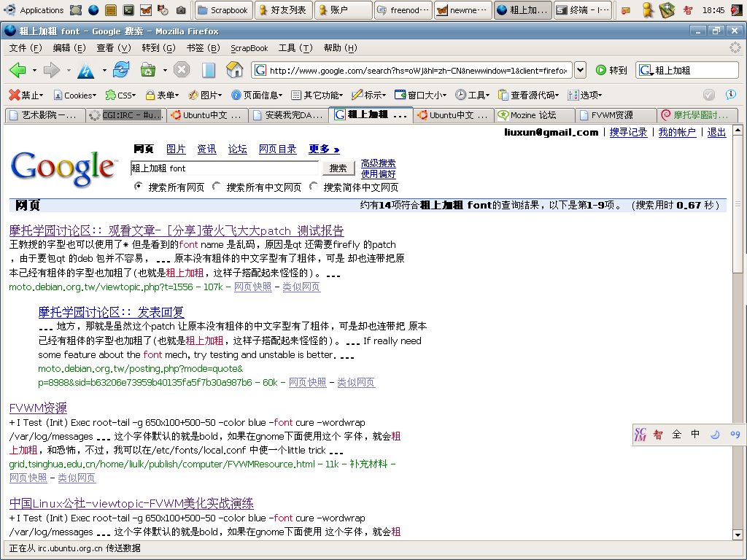
Task: Switch to the CGI:IRC tab
Action: point(126,115)
